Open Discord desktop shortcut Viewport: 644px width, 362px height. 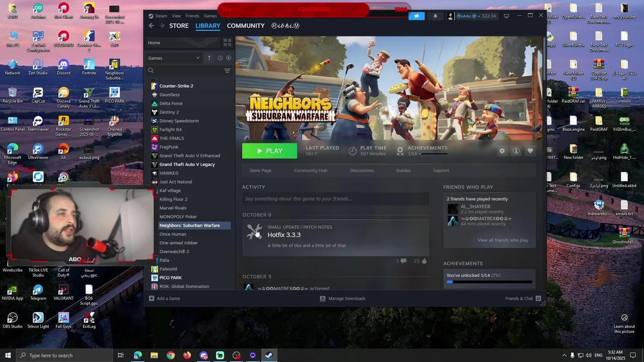(63, 67)
